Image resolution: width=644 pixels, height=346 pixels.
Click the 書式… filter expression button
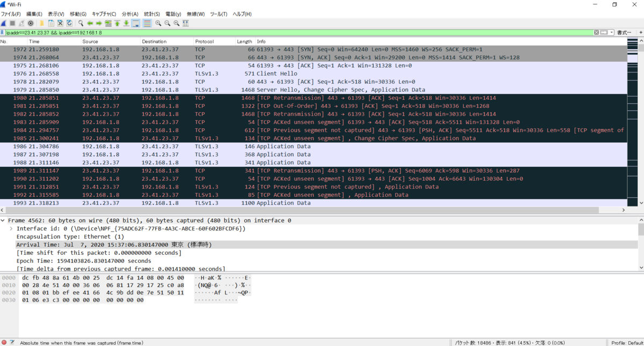pyautogui.click(x=624, y=33)
